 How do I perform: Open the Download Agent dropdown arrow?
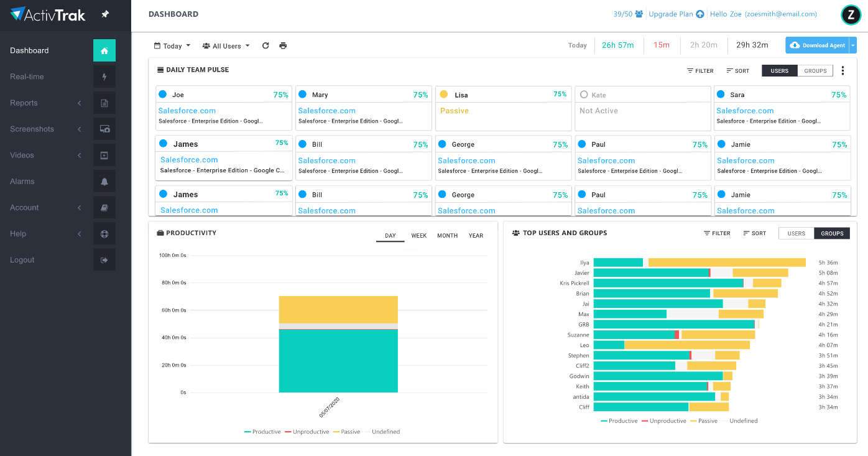pyautogui.click(x=853, y=45)
